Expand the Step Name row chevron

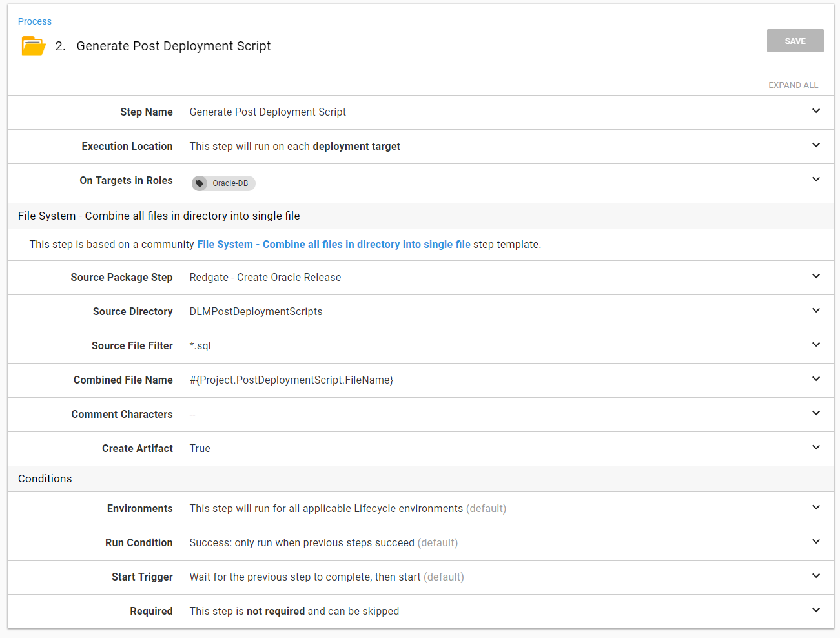point(816,111)
